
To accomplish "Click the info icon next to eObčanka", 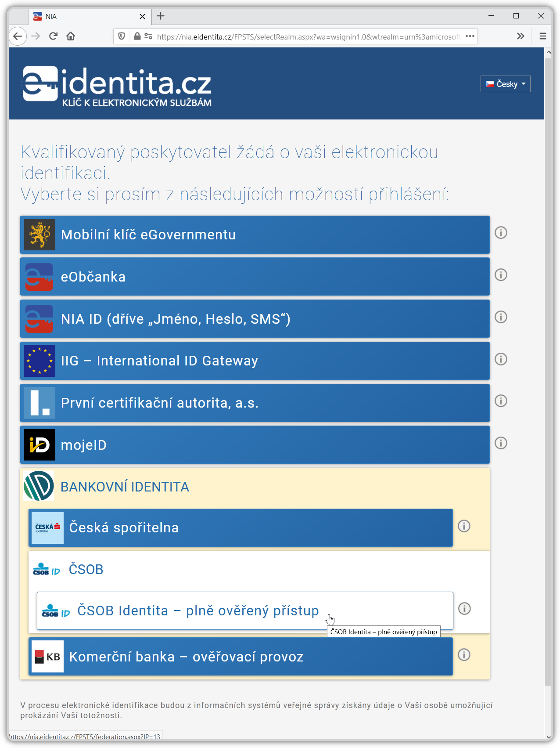I will 501,275.
